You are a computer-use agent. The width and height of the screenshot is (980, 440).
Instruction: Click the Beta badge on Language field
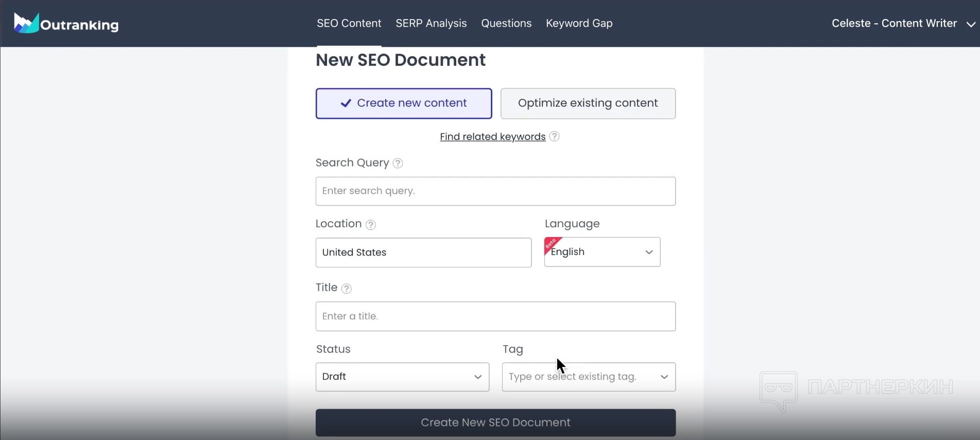[551, 243]
